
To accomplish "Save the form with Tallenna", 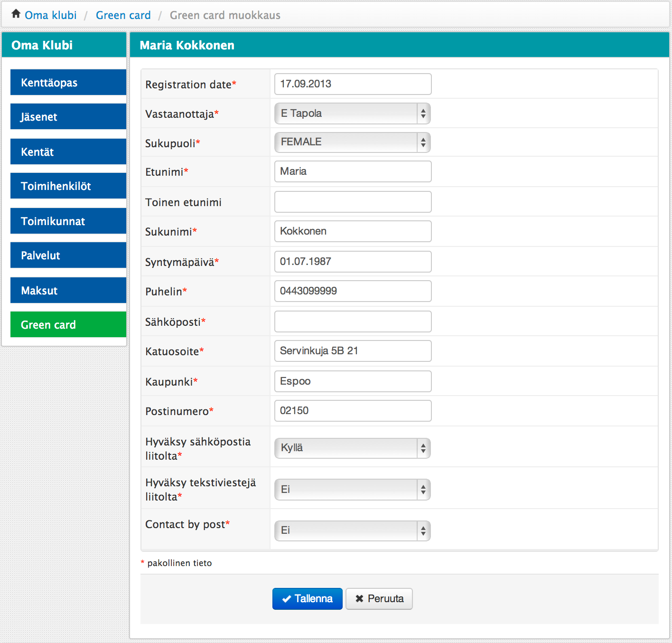I will (308, 599).
